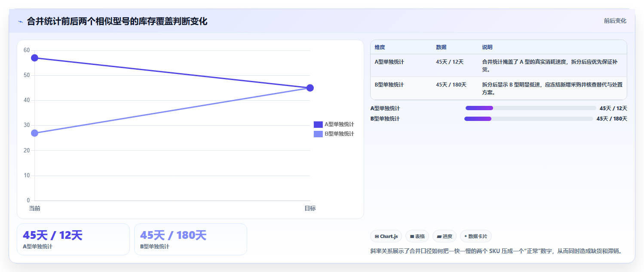
Task: Click the 进度 tag chip
Action: tap(445, 236)
